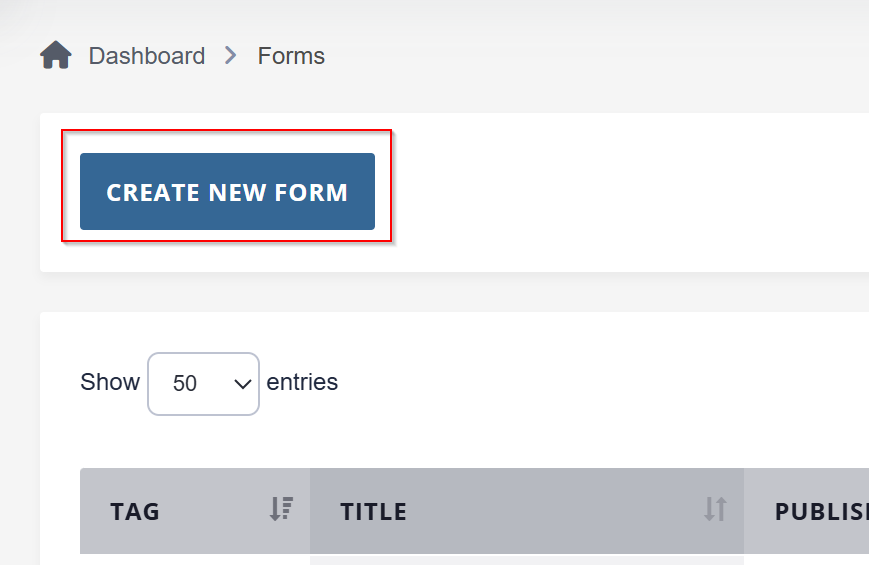Click the breadcrumb chevron separator arrow
The height and width of the screenshot is (565, 869).
pyautogui.click(x=231, y=56)
